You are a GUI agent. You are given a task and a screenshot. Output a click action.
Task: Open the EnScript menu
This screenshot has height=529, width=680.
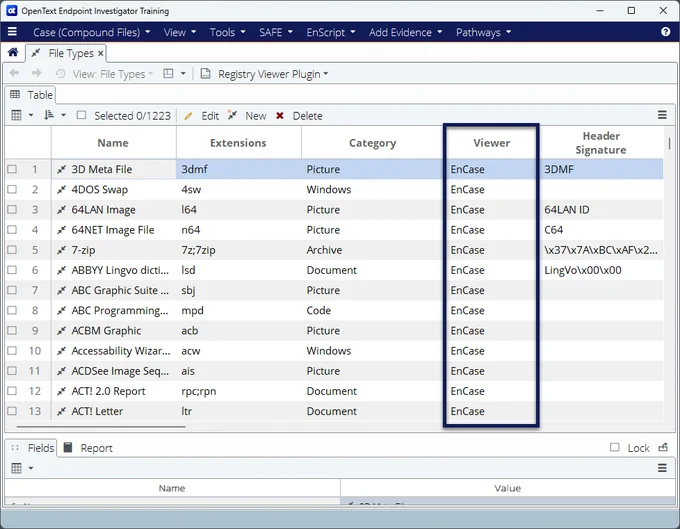click(330, 32)
